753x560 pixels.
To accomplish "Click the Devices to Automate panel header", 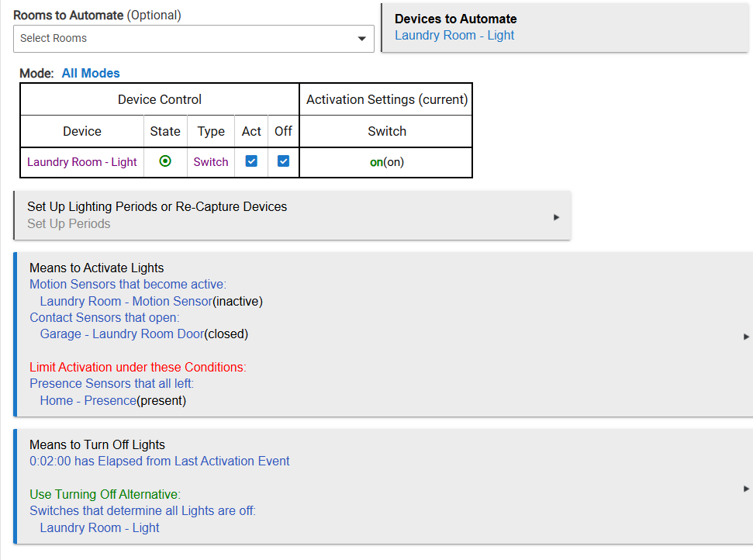I will pos(455,19).
